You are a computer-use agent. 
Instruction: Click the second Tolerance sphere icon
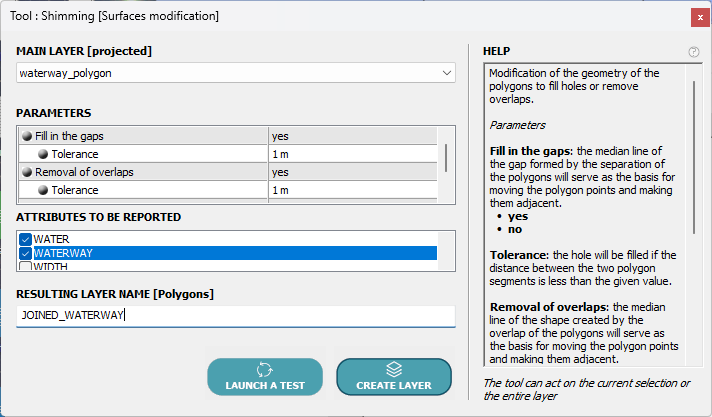pyautogui.click(x=44, y=190)
